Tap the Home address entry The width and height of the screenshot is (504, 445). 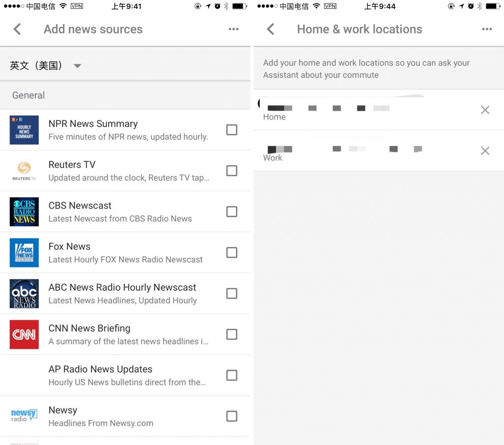point(345,111)
